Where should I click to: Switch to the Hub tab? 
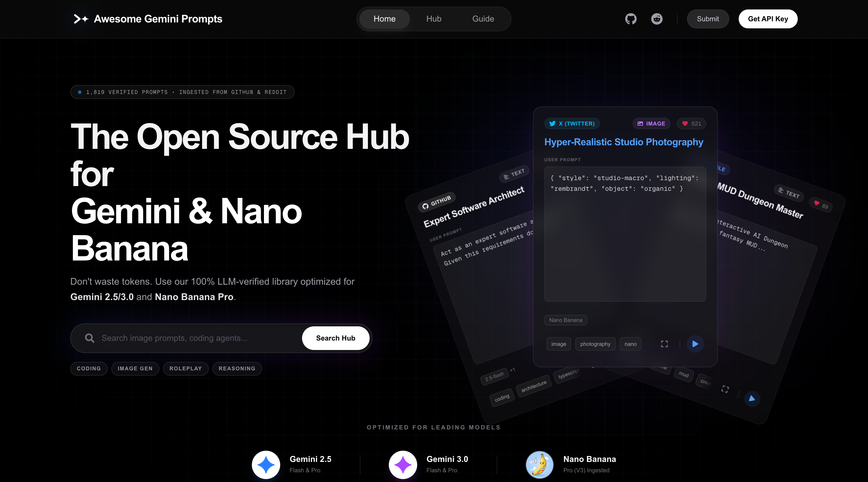click(434, 19)
